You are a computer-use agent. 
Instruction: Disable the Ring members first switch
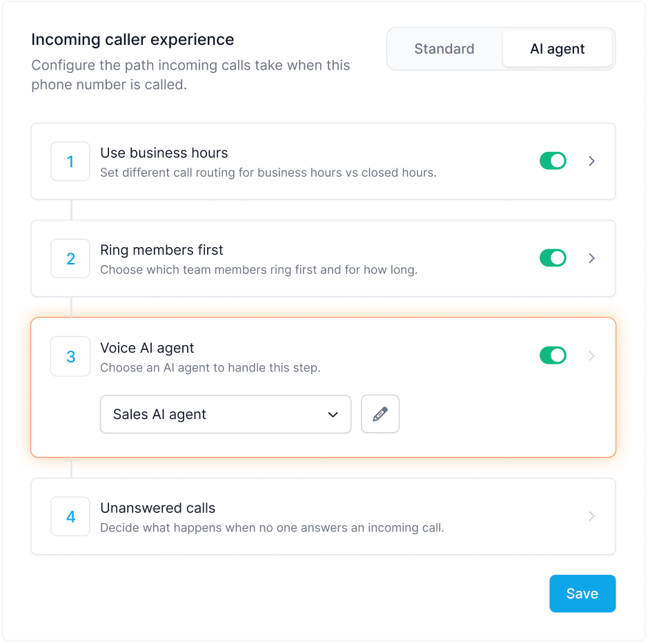tap(553, 258)
